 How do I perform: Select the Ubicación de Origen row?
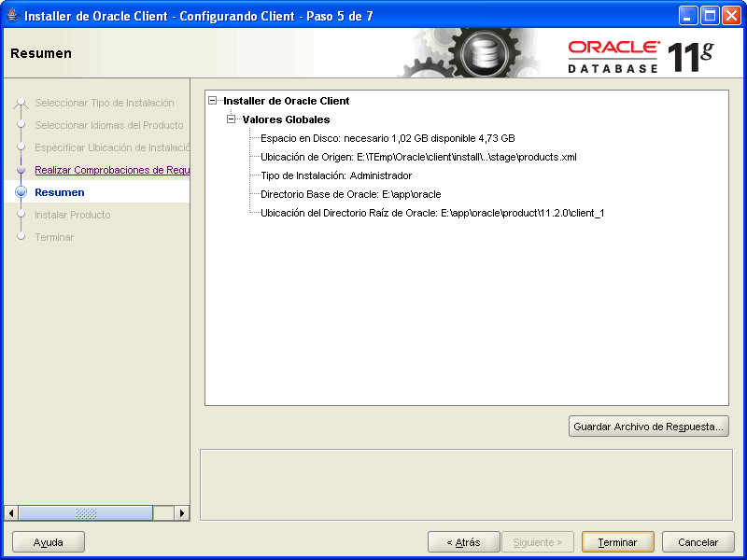click(418, 157)
